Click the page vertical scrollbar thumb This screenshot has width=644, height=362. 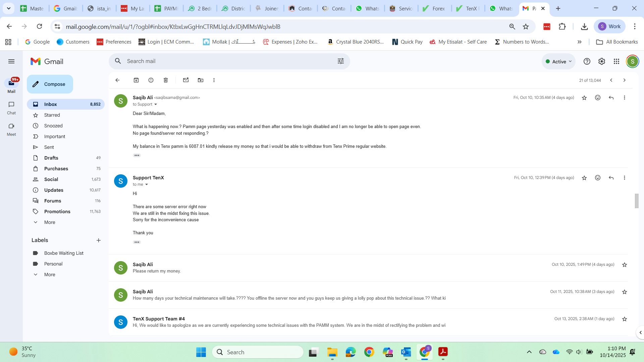pyautogui.click(x=636, y=201)
